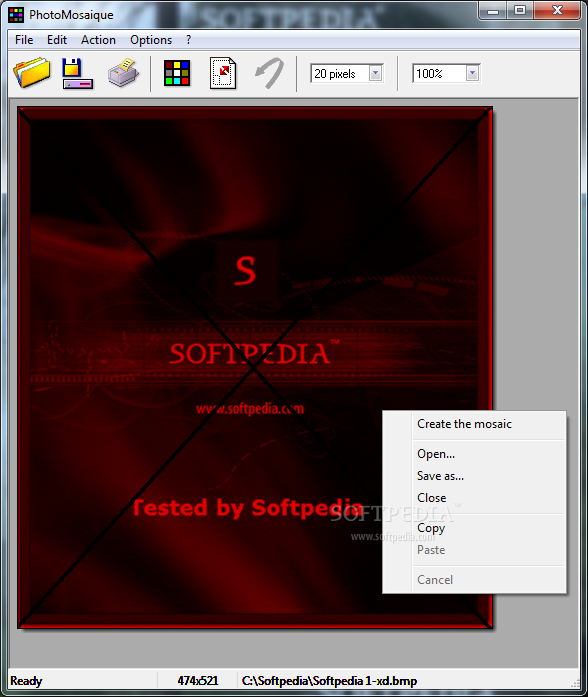
Task: Maximize the PhotoMosaique window
Action: tap(520, 11)
